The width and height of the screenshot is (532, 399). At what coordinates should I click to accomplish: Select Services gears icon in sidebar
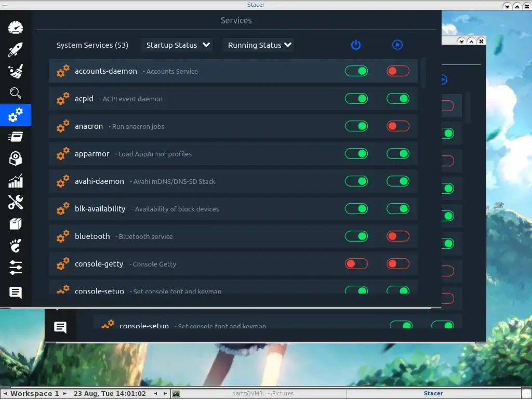16,115
